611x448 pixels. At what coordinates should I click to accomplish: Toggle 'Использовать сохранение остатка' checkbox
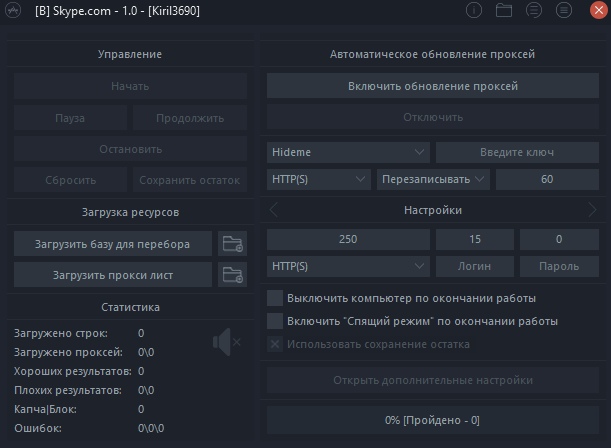[275, 344]
